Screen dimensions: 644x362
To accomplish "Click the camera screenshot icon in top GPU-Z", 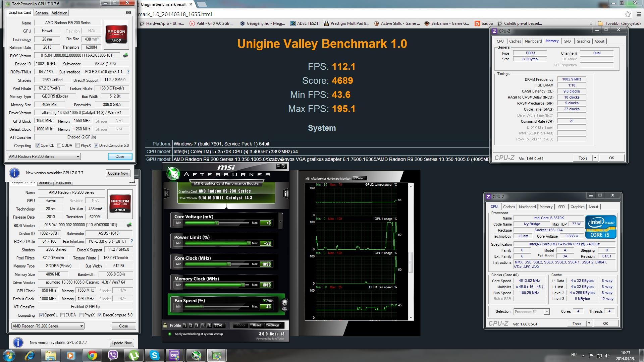I will point(128,12).
